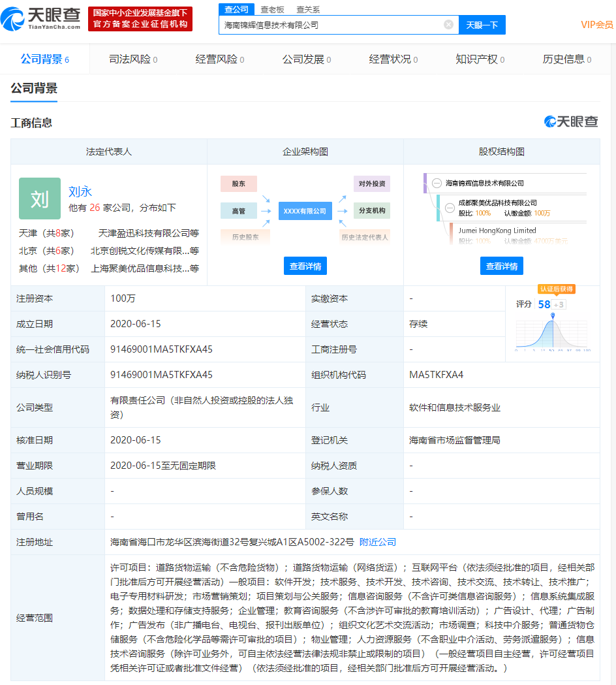Click the TianYanCha logo in header
This screenshot has height=685, width=616.
pyautogui.click(x=40, y=19)
